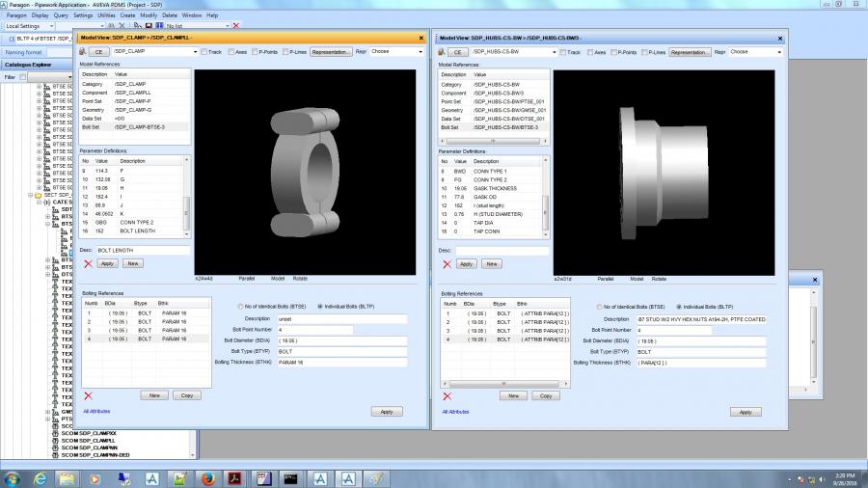868x488 pixels.
Task: Click the SCOM SDP_CLAMPLL component icon in tree
Action: click(55, 441)
